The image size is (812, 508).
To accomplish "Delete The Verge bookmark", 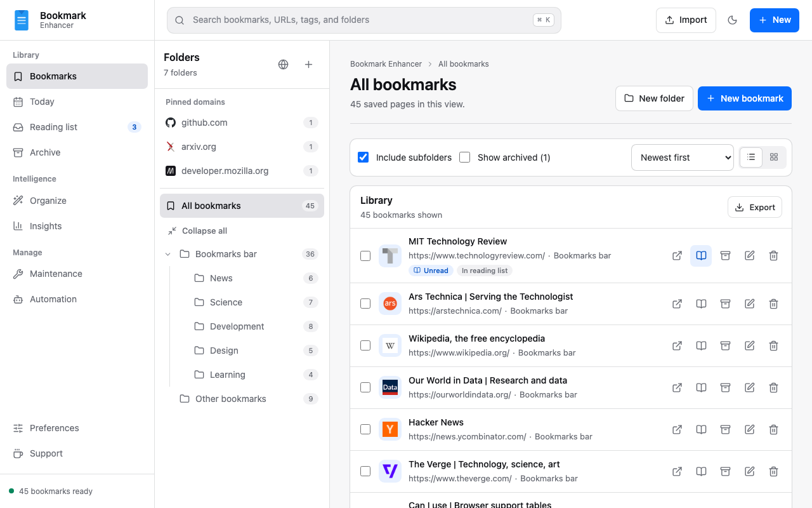I will 773,471.
